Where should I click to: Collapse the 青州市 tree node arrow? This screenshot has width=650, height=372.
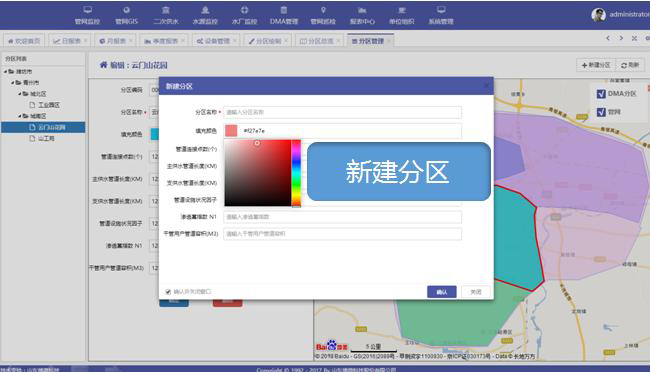coord(12,83)
